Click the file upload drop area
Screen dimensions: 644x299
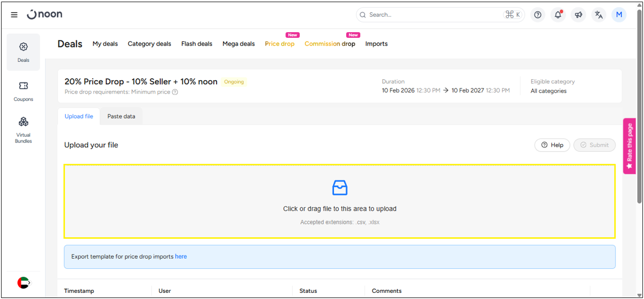(x=340, y=201)
